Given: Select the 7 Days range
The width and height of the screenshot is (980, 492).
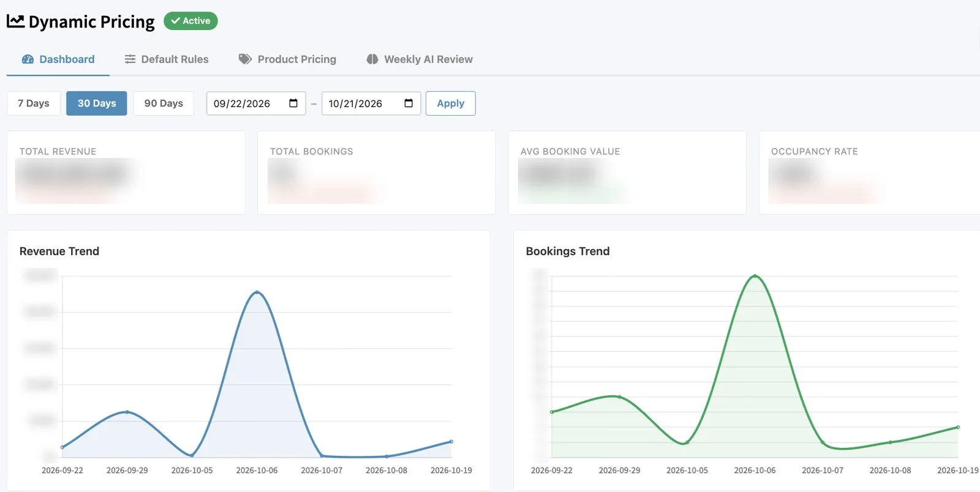Looking at the screenshot, I should (34, 103).
